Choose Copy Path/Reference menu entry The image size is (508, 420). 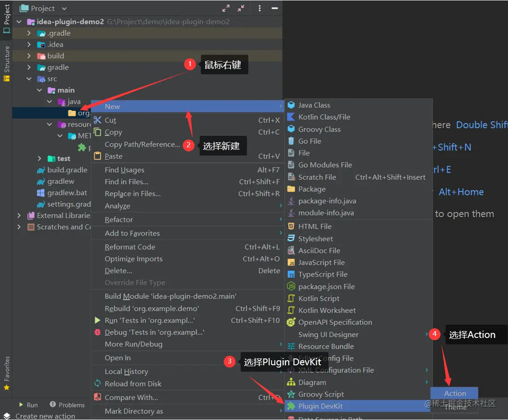tap(142, 144)
